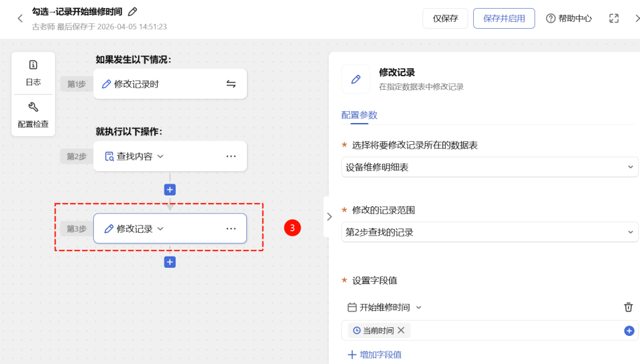Open more options for 查找内容 step
Image resolution: width=640 pixels, height=364 pixels.
231,157
